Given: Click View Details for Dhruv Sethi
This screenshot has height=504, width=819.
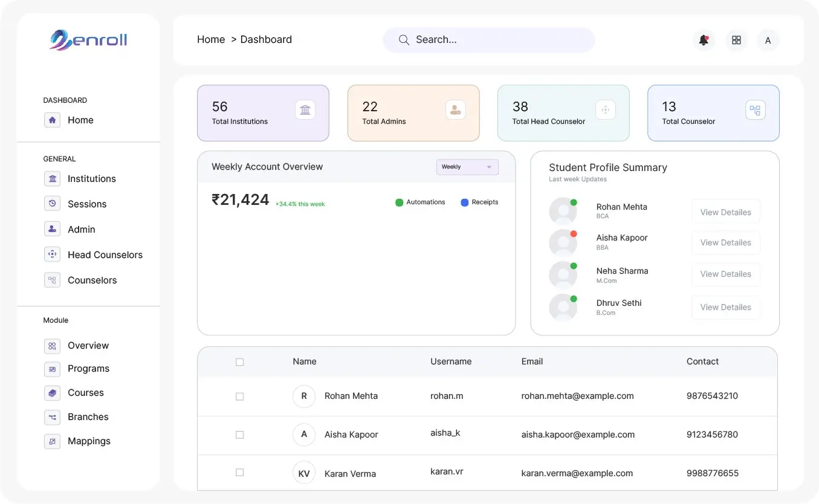Looking at the screenshot, I should [x=725, y=307].
